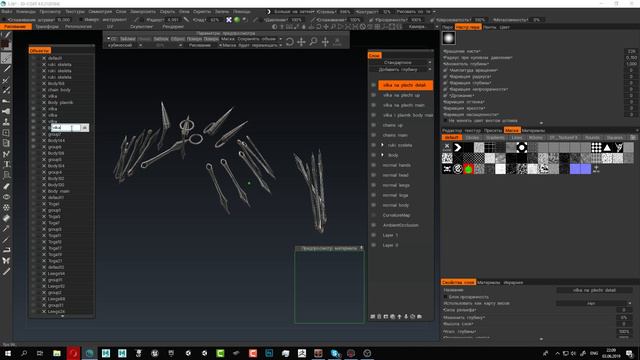Open Task View on the taskbar
The image size is (640, 360).
[40, 353]
